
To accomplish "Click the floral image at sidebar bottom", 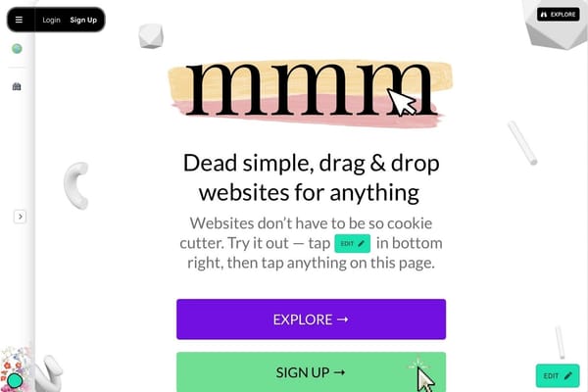I will point(15,366).
